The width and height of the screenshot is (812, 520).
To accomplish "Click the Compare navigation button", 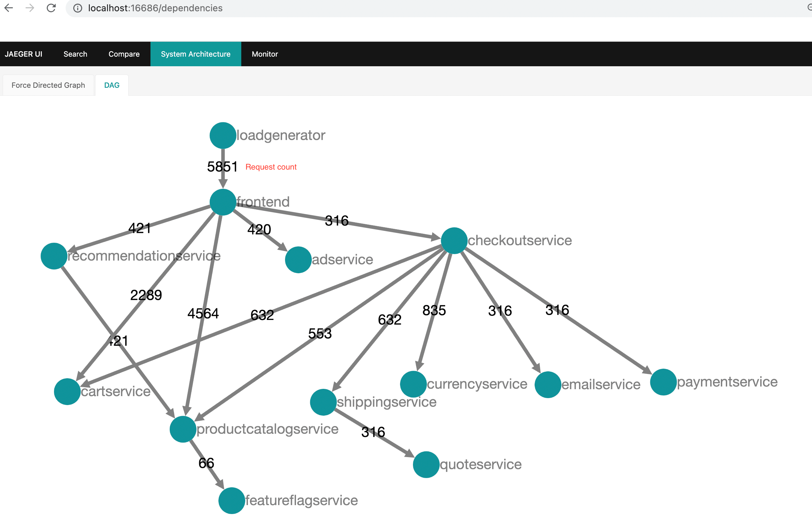I will (124, 54).
